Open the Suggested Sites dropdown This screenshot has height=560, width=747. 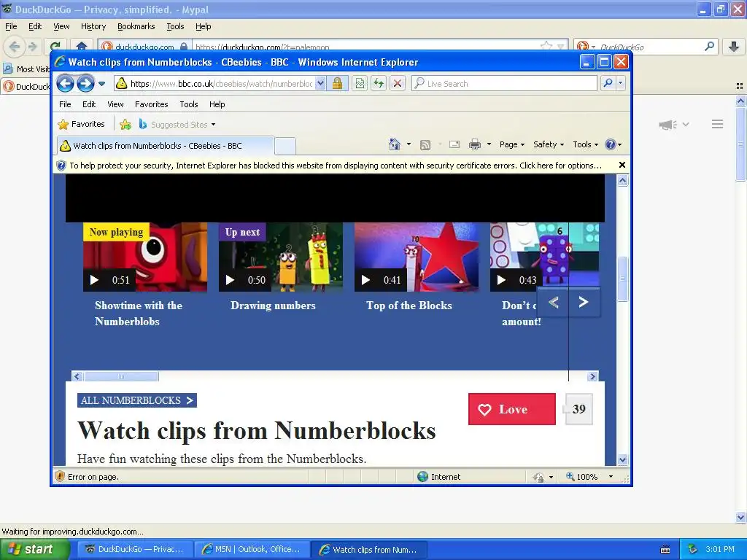pos(177,124)
